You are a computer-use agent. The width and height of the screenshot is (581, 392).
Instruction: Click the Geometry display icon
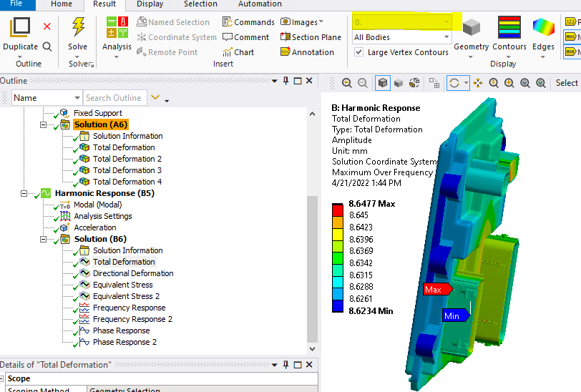(x=471, y=29)
